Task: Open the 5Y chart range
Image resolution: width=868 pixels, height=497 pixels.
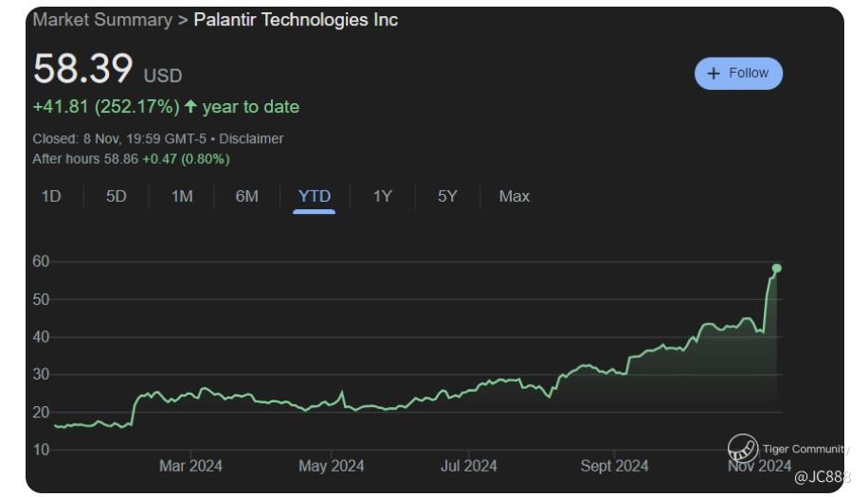Action: point(447,197)
